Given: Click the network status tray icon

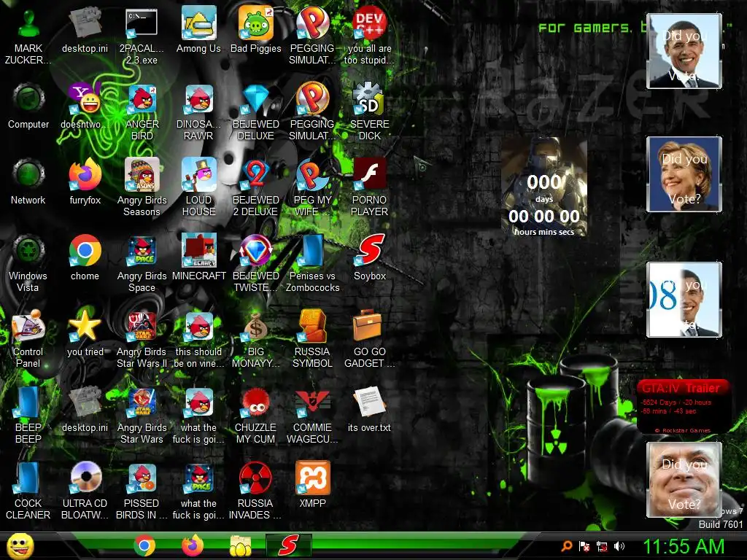Looking at the screenshot, I should pos(602,546).
